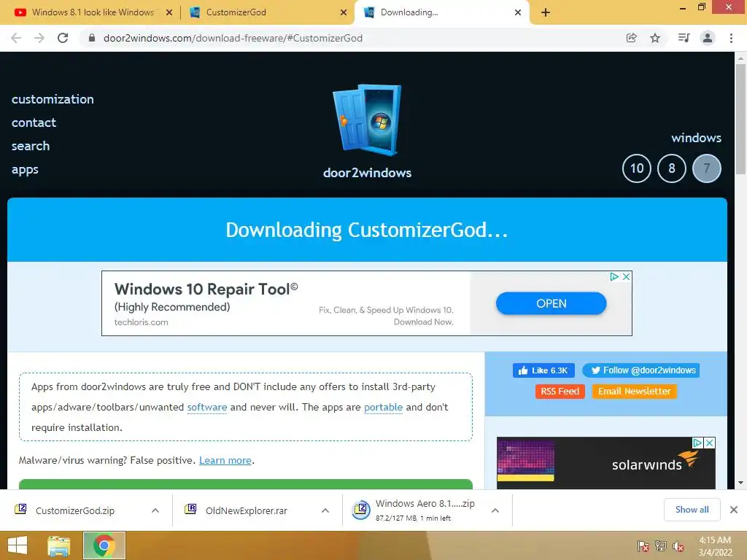Click Show all downloads button
Viewport: 747px width, 560px height.
click(x=692, y=510)
